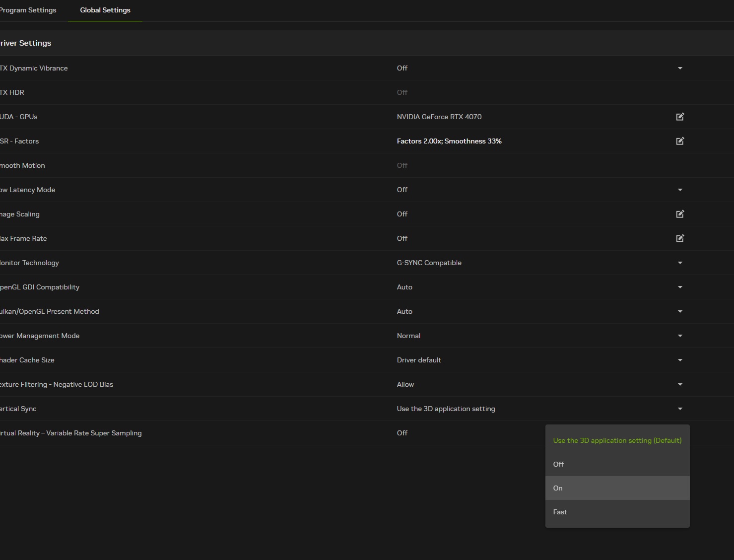Click Off value of Image Scaling
Image resolution: width=734 pixels, height=560 pixels.
402,214
